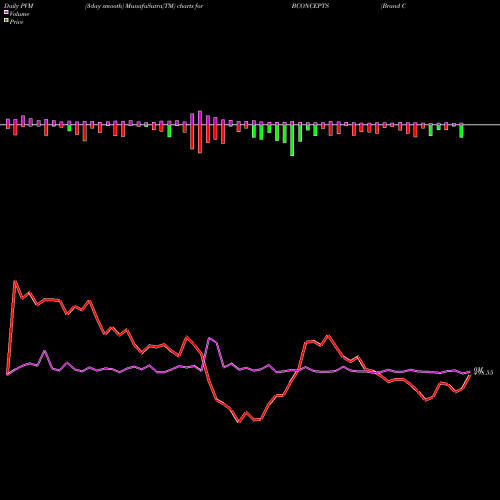Select the 'Volume' legend label
Image resolution: width=500 pixels, height=500 pixels.
[19, 14]
